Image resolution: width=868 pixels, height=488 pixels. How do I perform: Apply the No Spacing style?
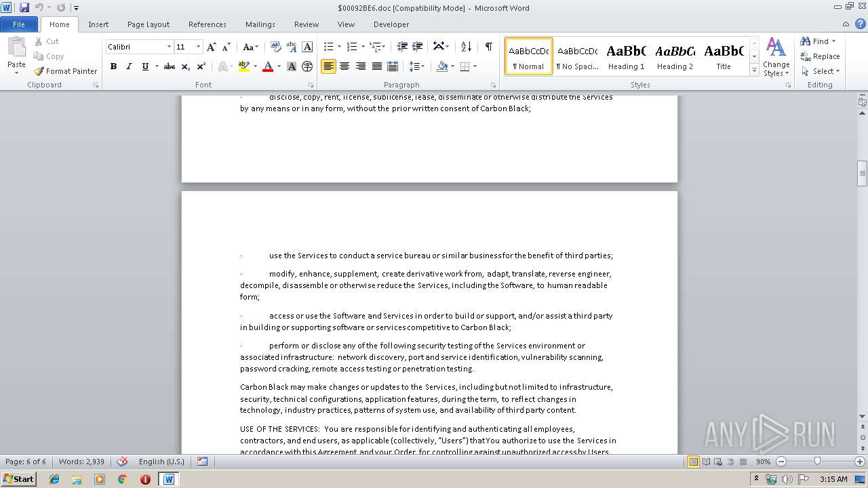pos(577,56)
